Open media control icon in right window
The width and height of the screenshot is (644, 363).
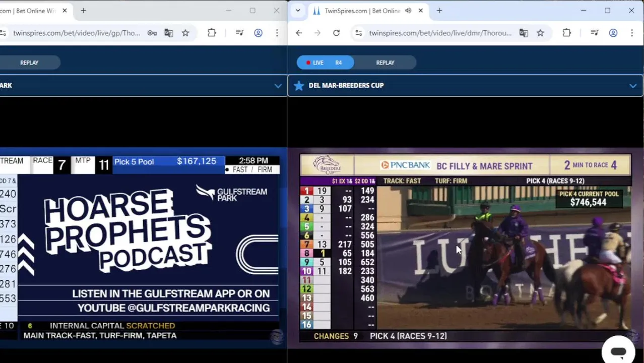click(x=595, y=33)
